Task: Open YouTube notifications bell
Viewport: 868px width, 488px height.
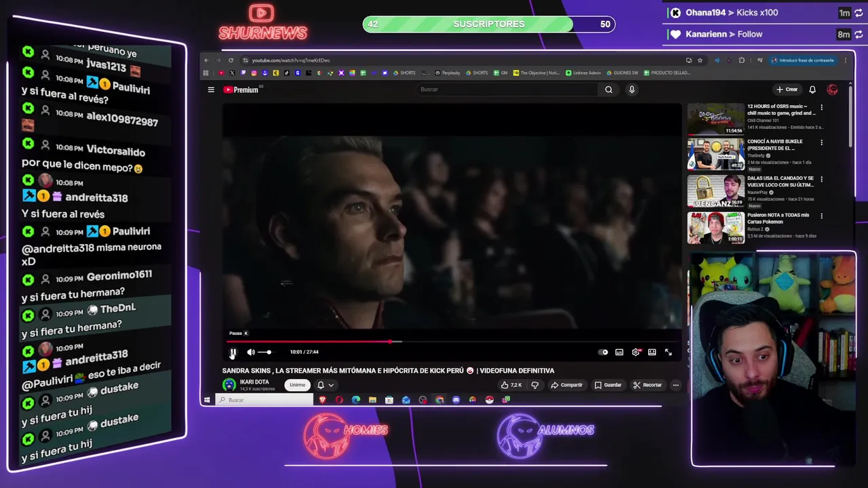Action: tap(812, 89)
